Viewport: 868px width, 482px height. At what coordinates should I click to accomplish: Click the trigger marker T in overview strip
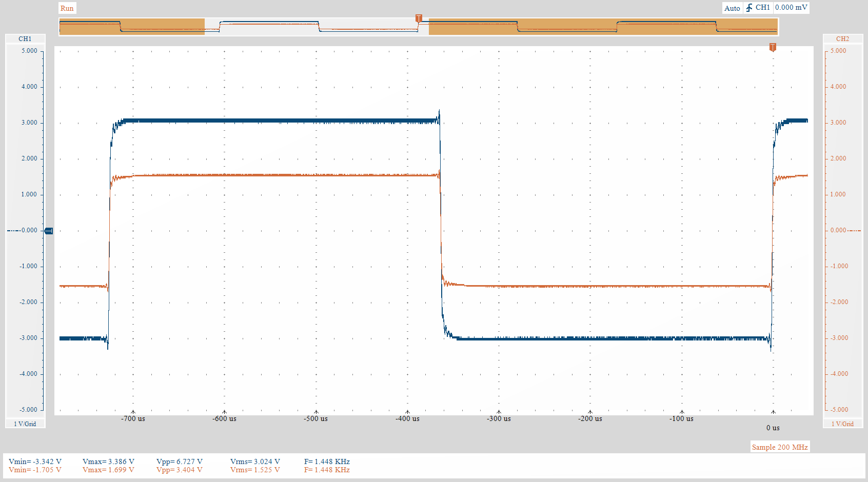419,18
